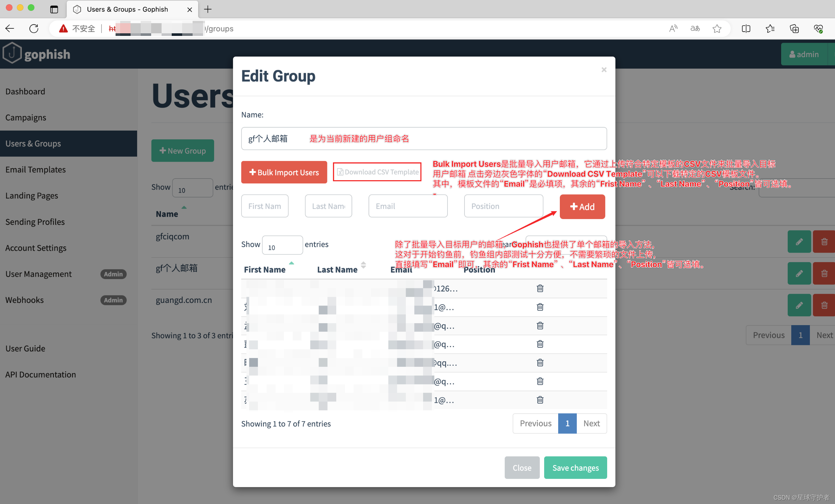The image size is (835, 504).
Task: Close the Edit Group dialog with X
Action: [x=604, y=70]
